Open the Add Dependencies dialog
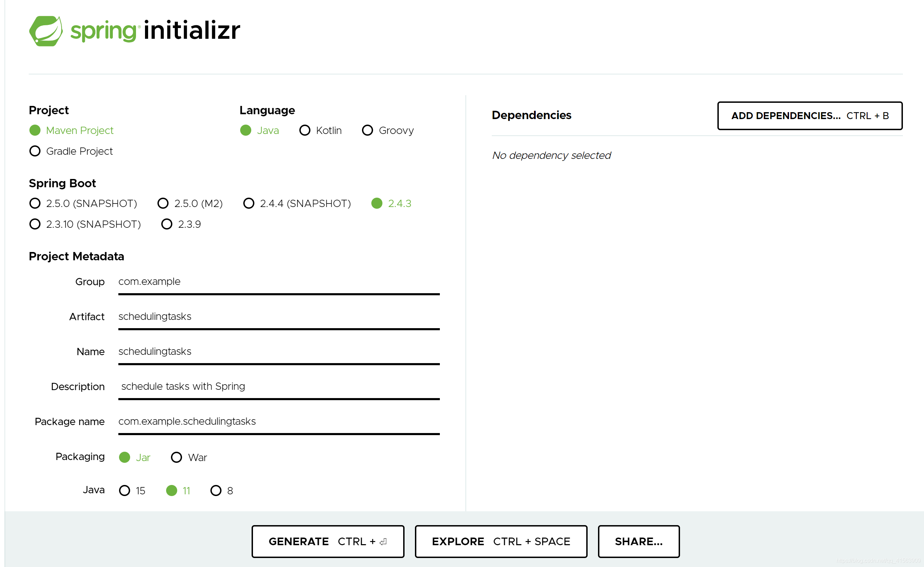The image size is (924, 567). 810,116
